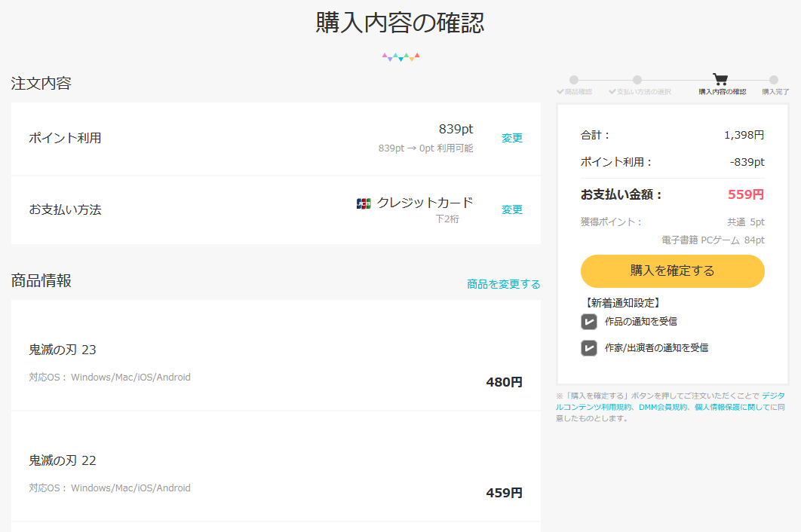Click クレジットカード payment method text

[x=425, y=203]
